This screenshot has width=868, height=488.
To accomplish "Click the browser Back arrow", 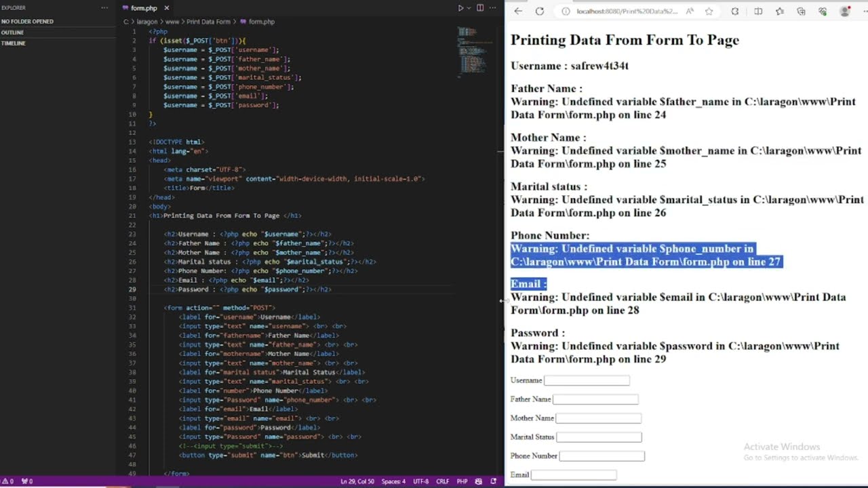I will (x=518, y=11).
